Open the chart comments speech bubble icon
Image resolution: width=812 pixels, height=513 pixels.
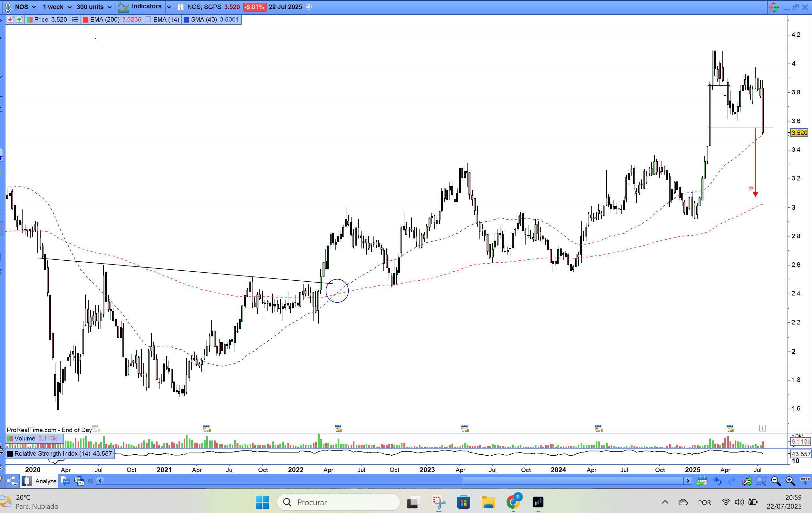coord(66,481)
